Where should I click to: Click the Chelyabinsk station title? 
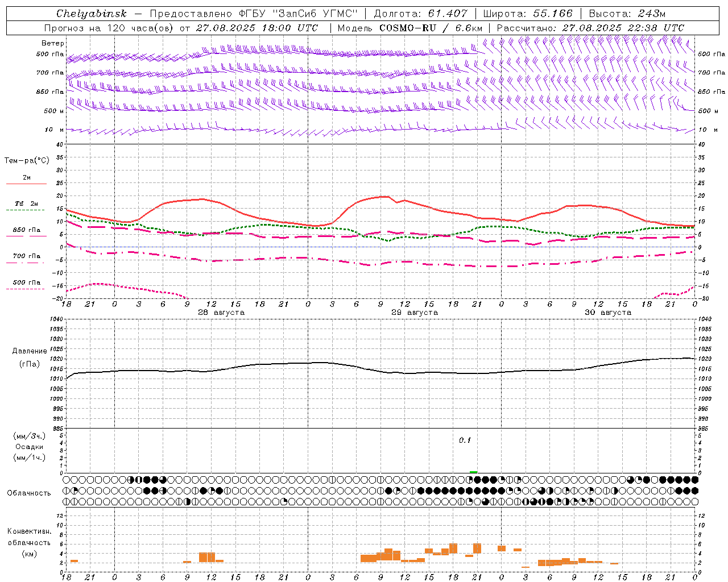pyautogui.click(x=92, y=14)
